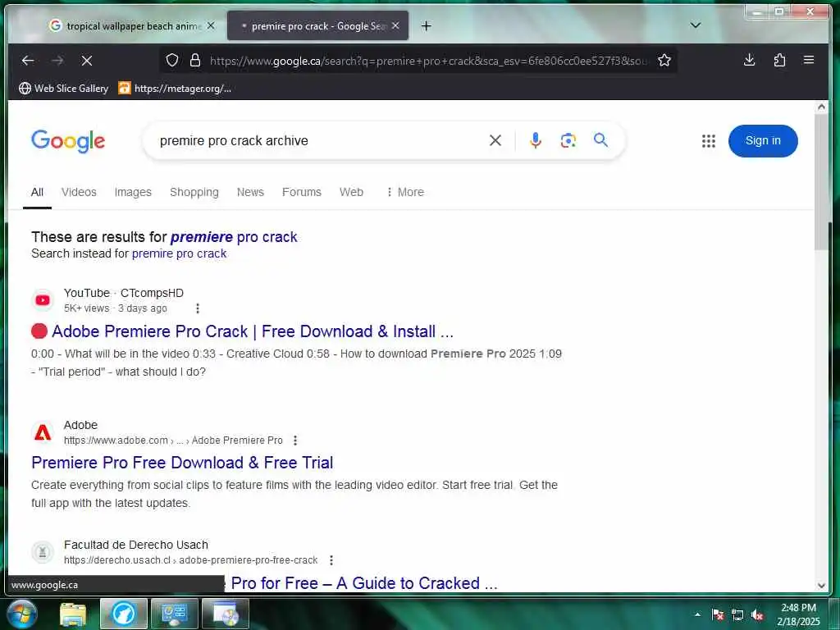Open Windows Explorer from the taskbar
The image size is (840, 630).
click(x=73, y=614)
